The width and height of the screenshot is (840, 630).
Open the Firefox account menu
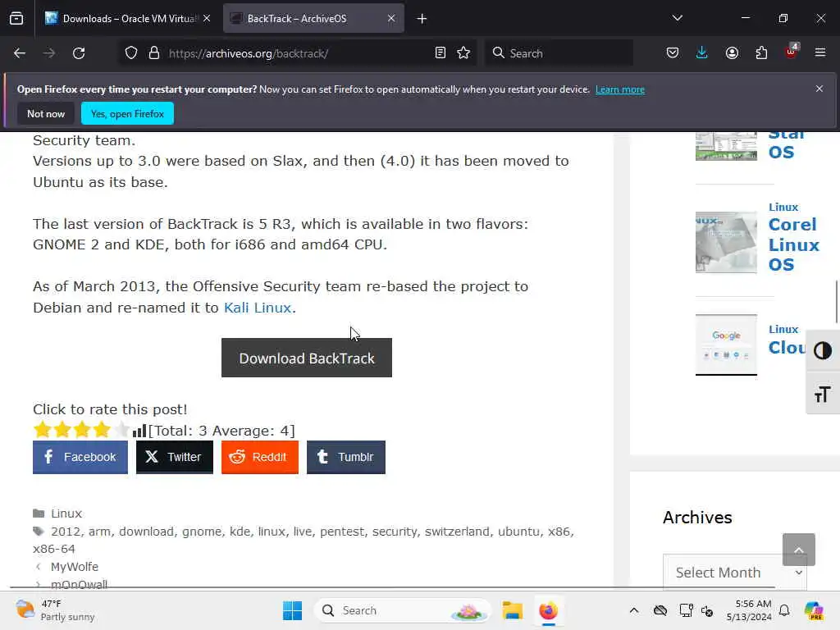click(x=732, y=53)
